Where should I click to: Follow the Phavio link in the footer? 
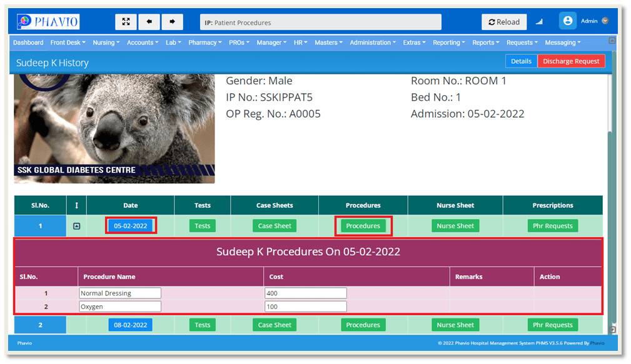(x=597, y=343)
